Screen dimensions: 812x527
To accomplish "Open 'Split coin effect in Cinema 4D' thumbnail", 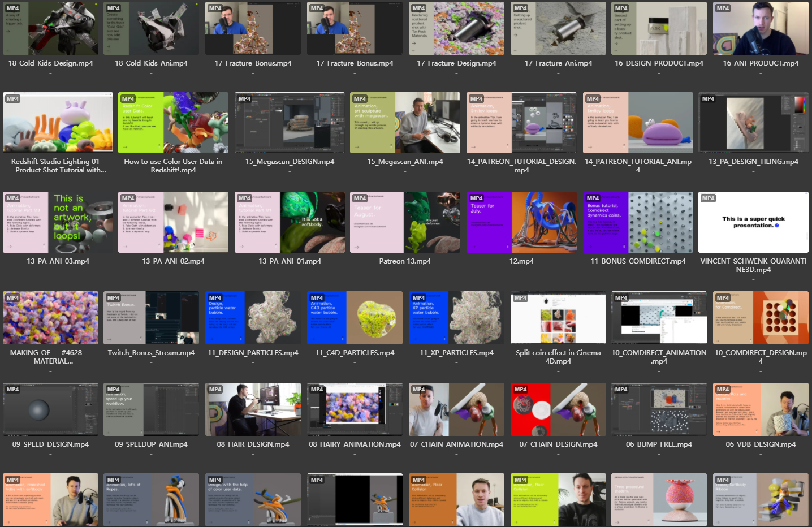I will click(x=558, y=318).
